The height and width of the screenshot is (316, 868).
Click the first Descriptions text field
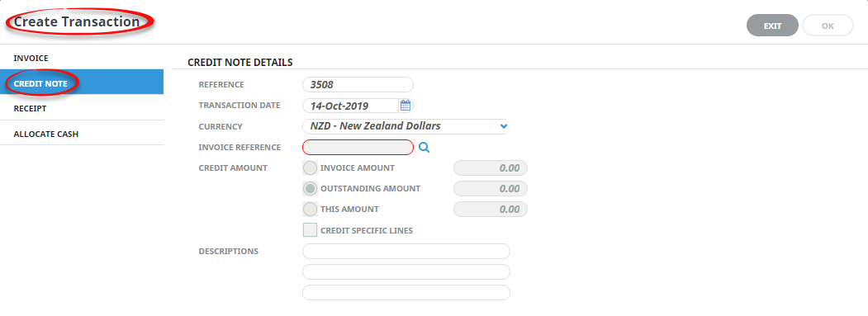[406, 252]
